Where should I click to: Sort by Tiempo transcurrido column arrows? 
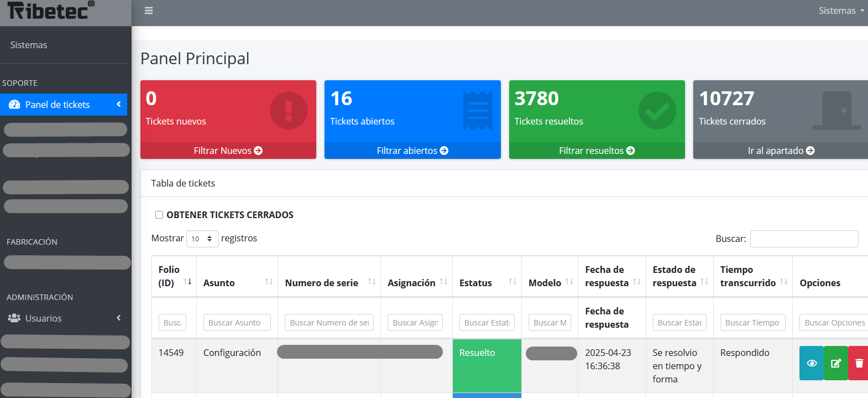(783, 282)
